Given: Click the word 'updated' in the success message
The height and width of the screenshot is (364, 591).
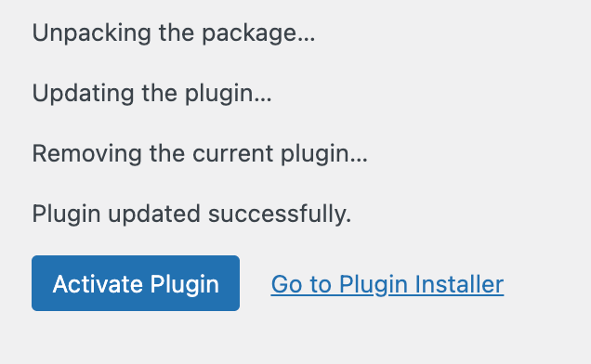Looking at the screenshot, I should (153, 214).
